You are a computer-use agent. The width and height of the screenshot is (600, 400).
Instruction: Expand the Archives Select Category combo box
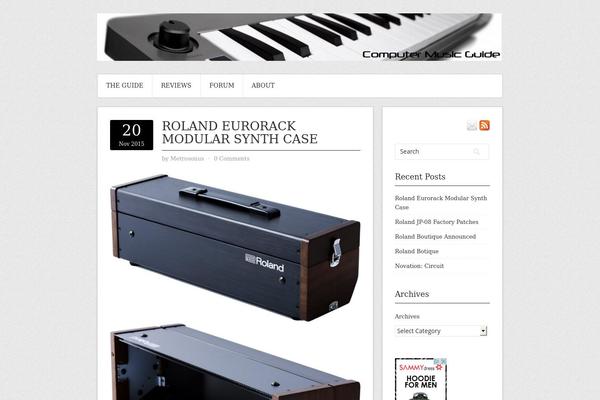pos(441,331)
